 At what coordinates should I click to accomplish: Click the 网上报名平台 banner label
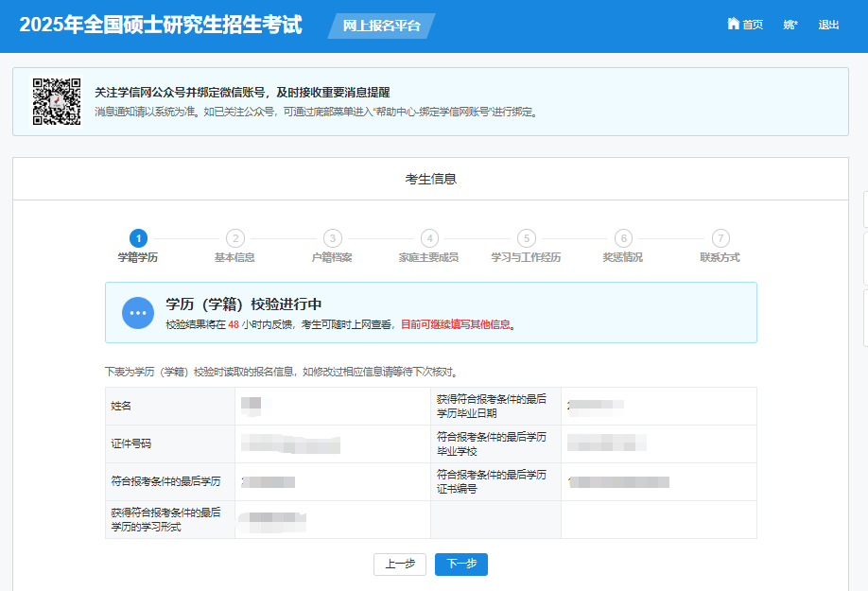(381, 26)
